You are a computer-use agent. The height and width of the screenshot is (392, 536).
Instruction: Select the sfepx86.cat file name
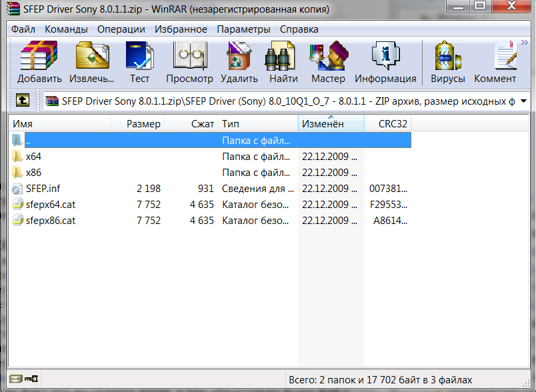pyautogui.click(x=51, y=221)
